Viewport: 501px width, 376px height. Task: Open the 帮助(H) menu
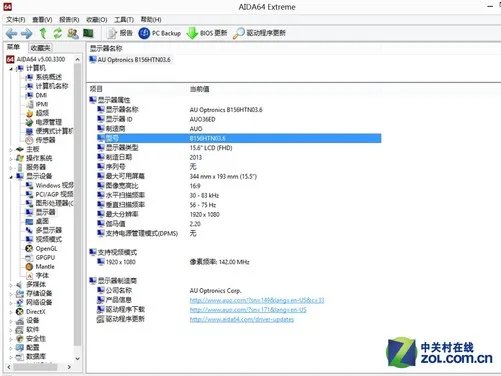(x=151, y=20)
